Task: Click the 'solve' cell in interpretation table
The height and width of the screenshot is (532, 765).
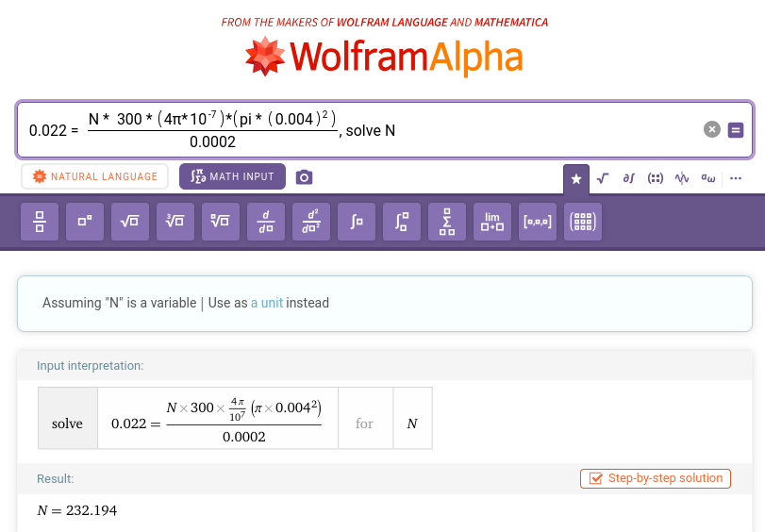Action: [67, 418]
